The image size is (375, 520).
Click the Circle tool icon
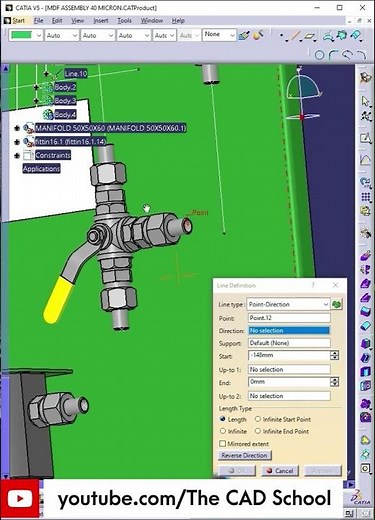[319, 55]
